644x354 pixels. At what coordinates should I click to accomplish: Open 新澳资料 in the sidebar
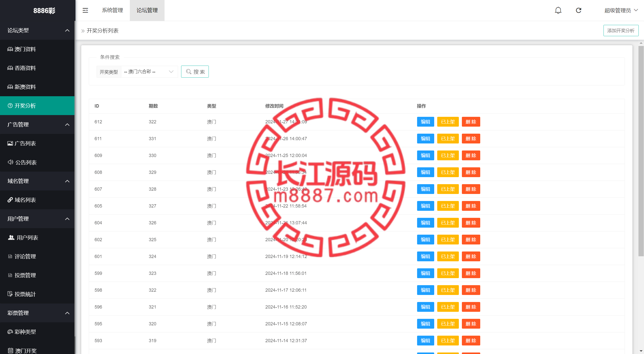tap(37, 87)
